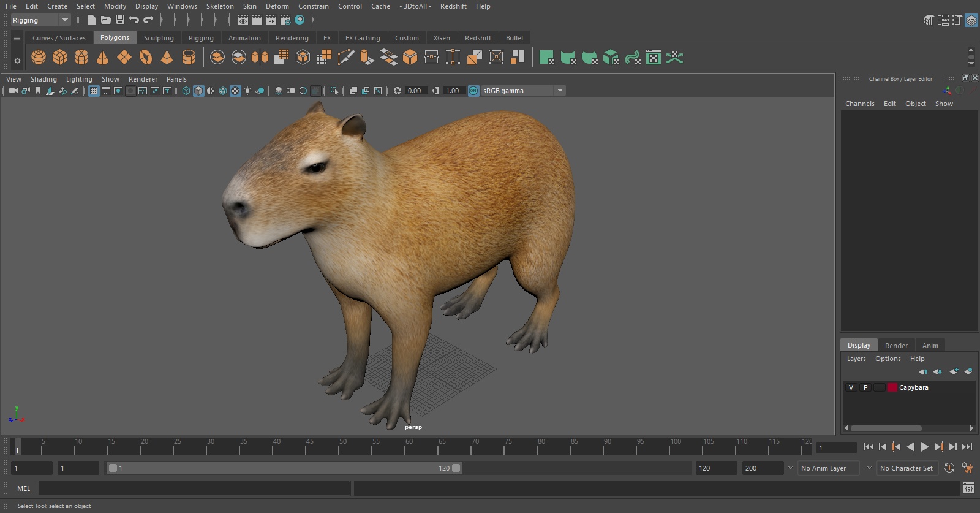Click the Multi-Cut knife tool icon

(x=345, y=58)
